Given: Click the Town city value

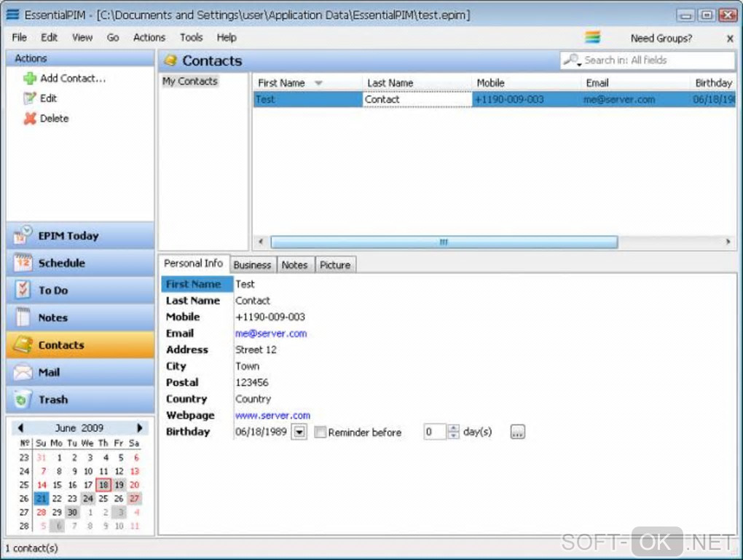Looking at the screenshot, I should pos(248,366).
